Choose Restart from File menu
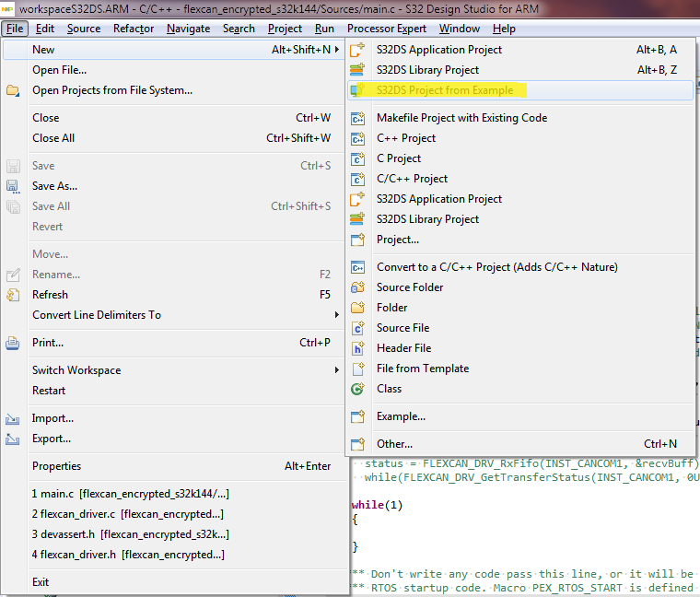This screenshot has height=597, width=700. [174, 391]
